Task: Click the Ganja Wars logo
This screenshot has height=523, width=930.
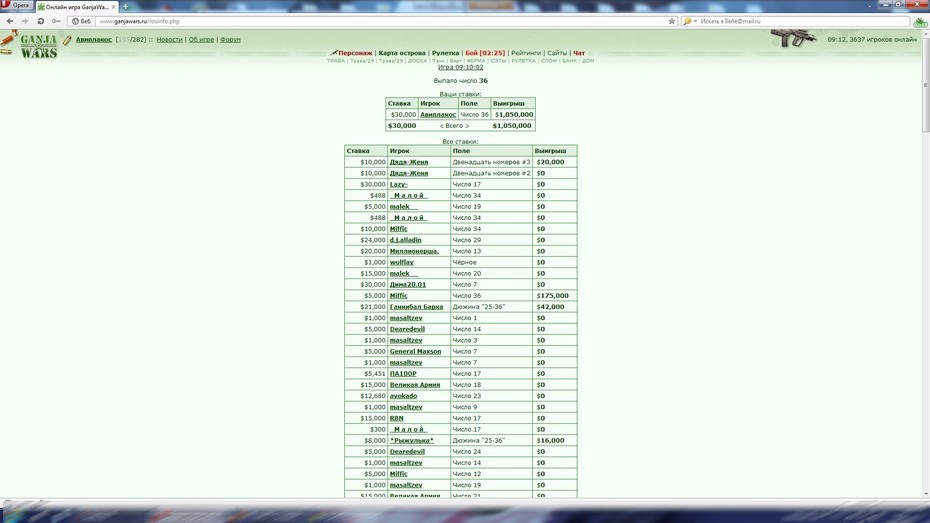Action: pos(39,46)
